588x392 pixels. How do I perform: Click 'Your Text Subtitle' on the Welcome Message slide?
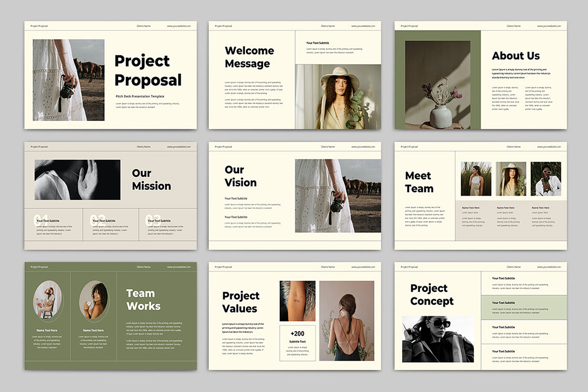(318, 43)
